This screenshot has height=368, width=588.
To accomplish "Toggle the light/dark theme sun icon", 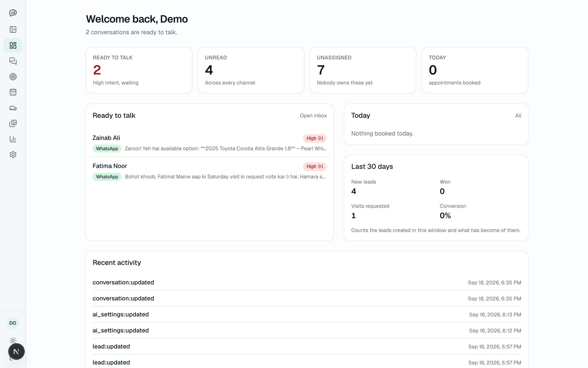I will 13,341.
